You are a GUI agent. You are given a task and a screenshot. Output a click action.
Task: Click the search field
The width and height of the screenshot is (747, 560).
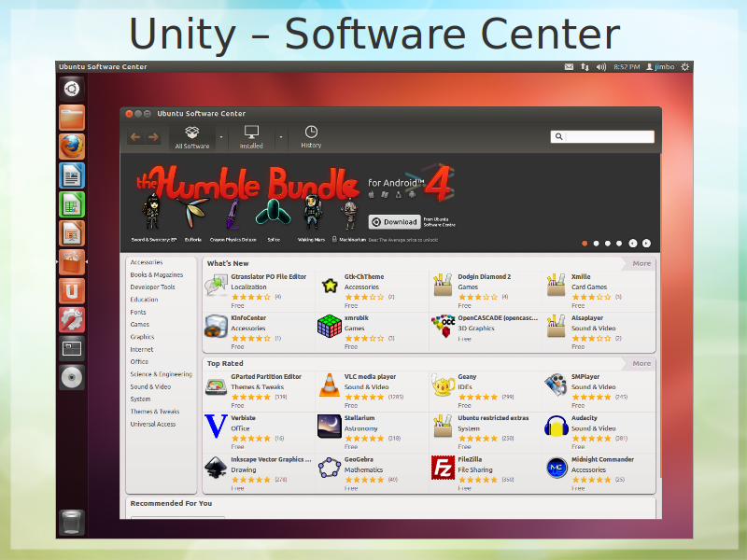pyautogui.click(x=602, y=136)
